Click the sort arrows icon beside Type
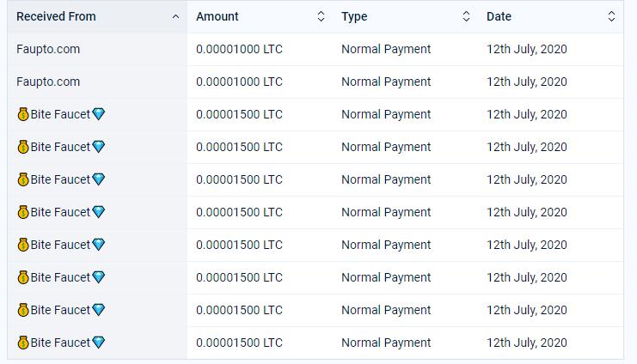The height and width of the screenshot is (364, 637). (467, 16)
